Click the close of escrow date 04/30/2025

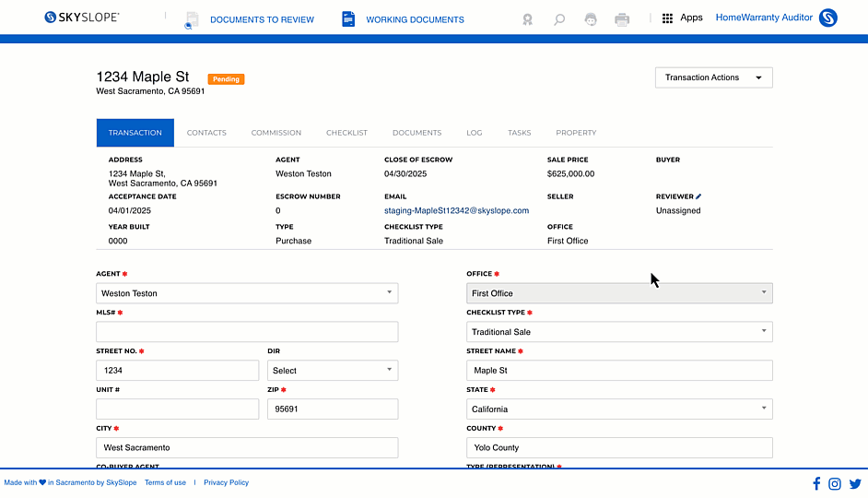tap(405, 174)
